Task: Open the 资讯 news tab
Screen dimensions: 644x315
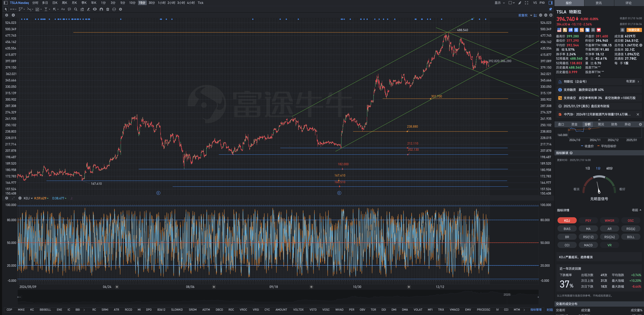Action: [598, 3]
